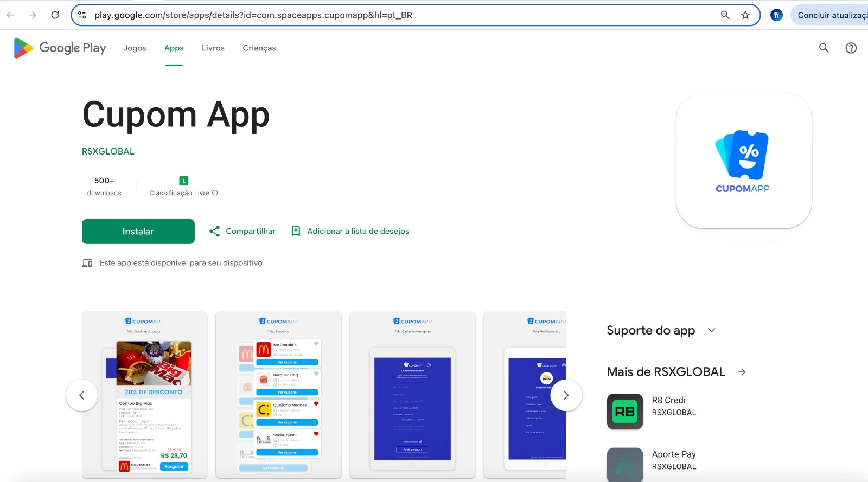Click the Cupom App icon image

click(744, 160)
